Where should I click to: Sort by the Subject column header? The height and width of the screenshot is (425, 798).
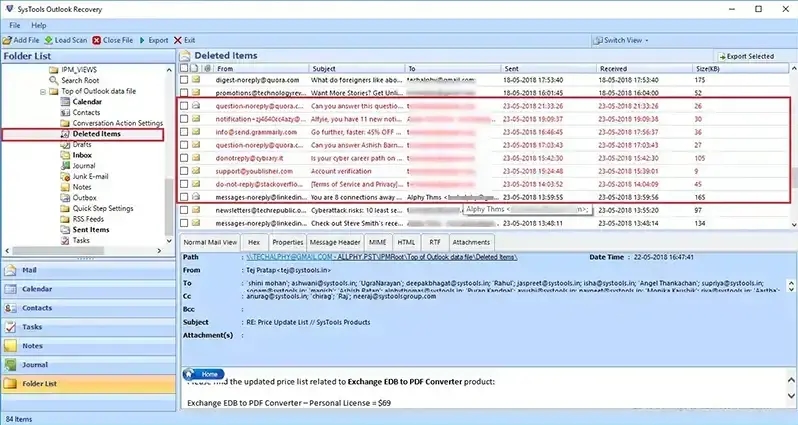(x=357, y=68)
